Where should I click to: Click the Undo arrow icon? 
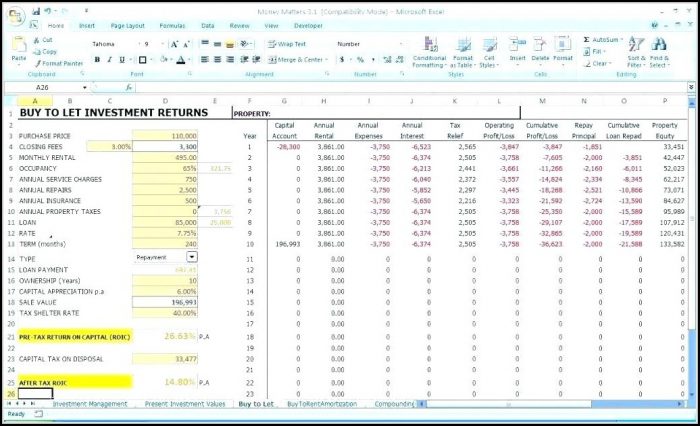(47, 11)
